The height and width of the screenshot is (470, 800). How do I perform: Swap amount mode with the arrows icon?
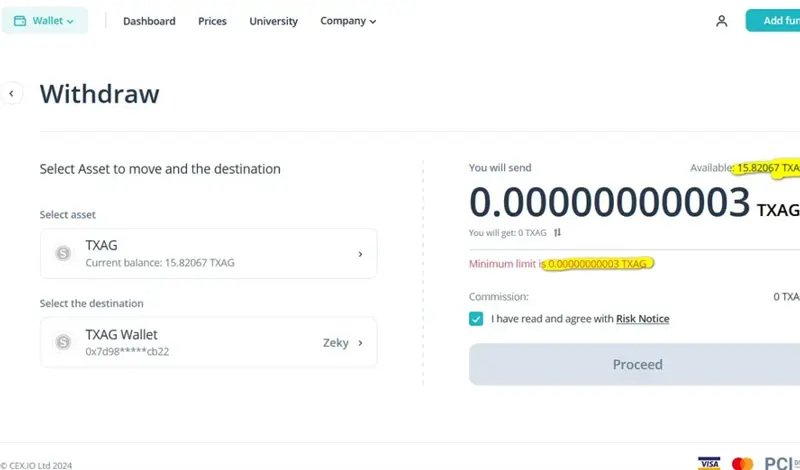tap(557, 233)
